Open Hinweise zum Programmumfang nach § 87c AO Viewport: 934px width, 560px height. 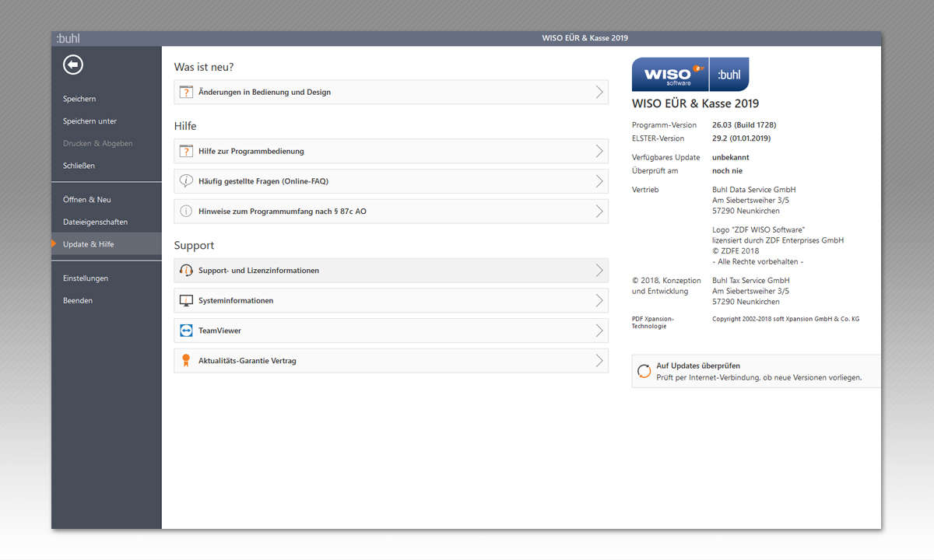392,211
